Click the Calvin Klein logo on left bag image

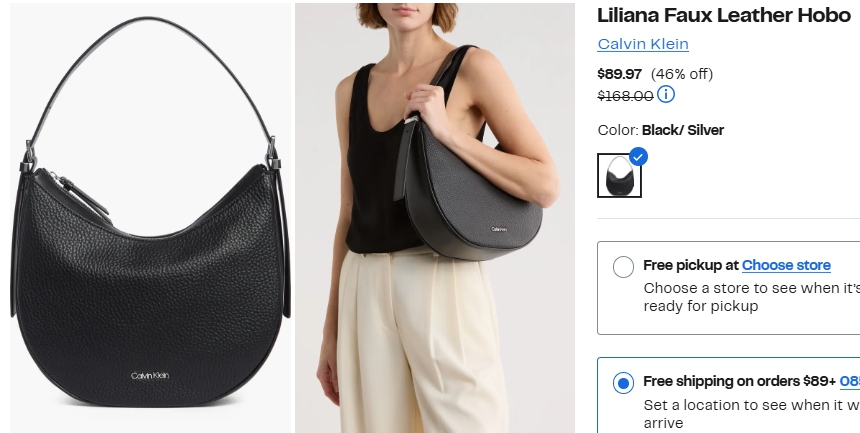(x=150, y=376)
